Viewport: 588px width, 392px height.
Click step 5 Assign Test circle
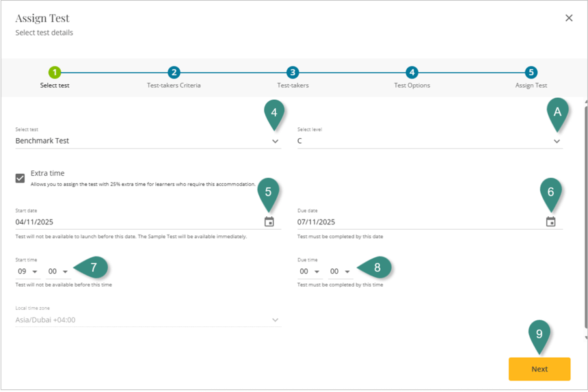(531, 73)
